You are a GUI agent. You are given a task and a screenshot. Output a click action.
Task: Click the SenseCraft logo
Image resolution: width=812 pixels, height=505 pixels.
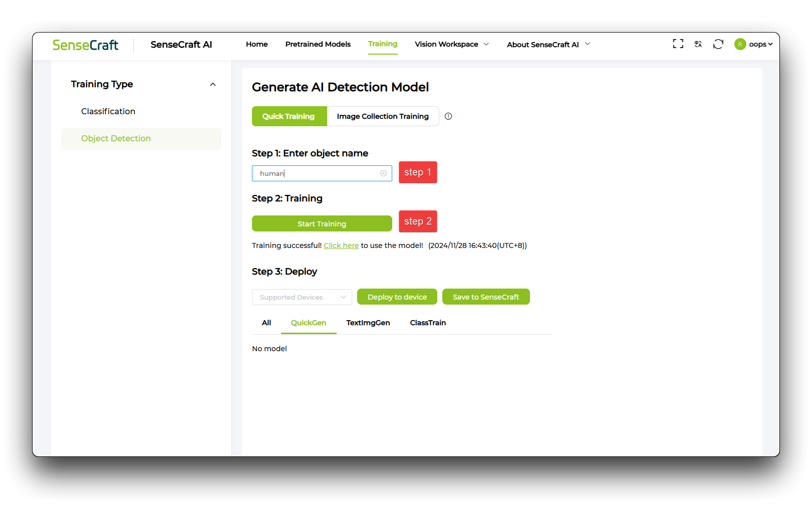pyautogui.click(x=85, y=45)
